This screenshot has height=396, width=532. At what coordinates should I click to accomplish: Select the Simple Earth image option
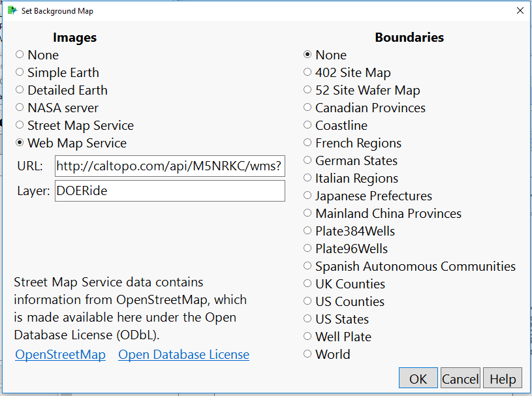tap(20, 72)
